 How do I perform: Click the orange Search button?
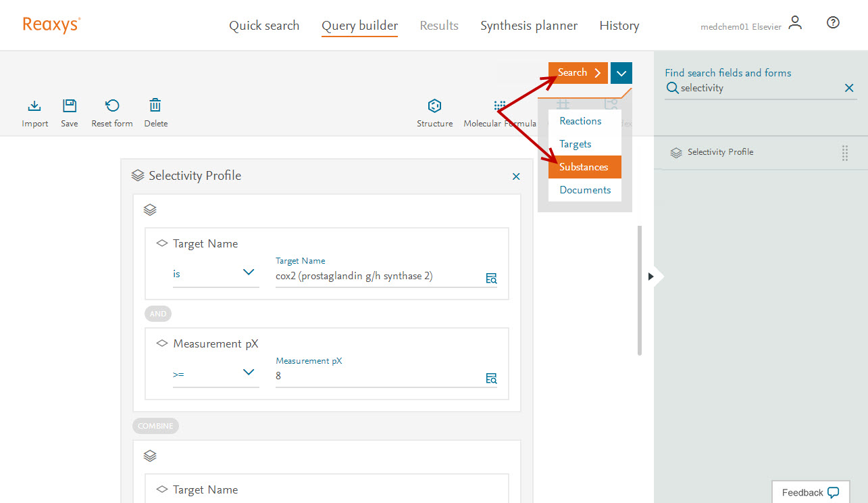tap(578, 73)
